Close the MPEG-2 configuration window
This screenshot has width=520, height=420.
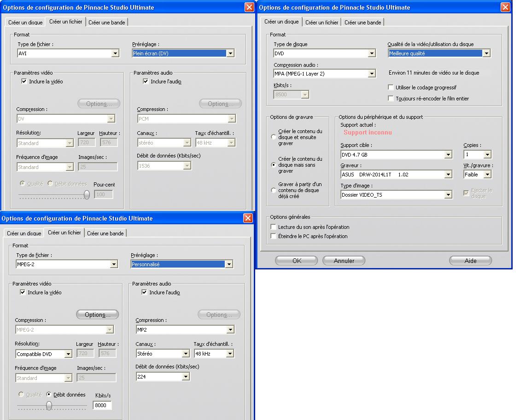point(248,218)
